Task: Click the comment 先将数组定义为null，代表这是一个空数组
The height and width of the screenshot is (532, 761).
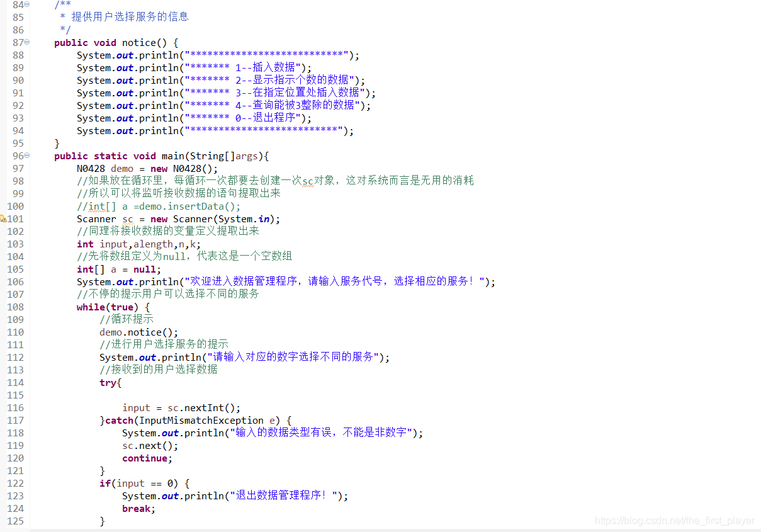Action: coord(184,256)
